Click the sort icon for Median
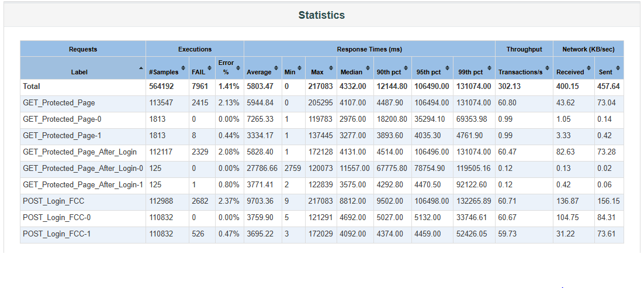The height and width of the screenshot is (288, 644). tap(367, 68)
